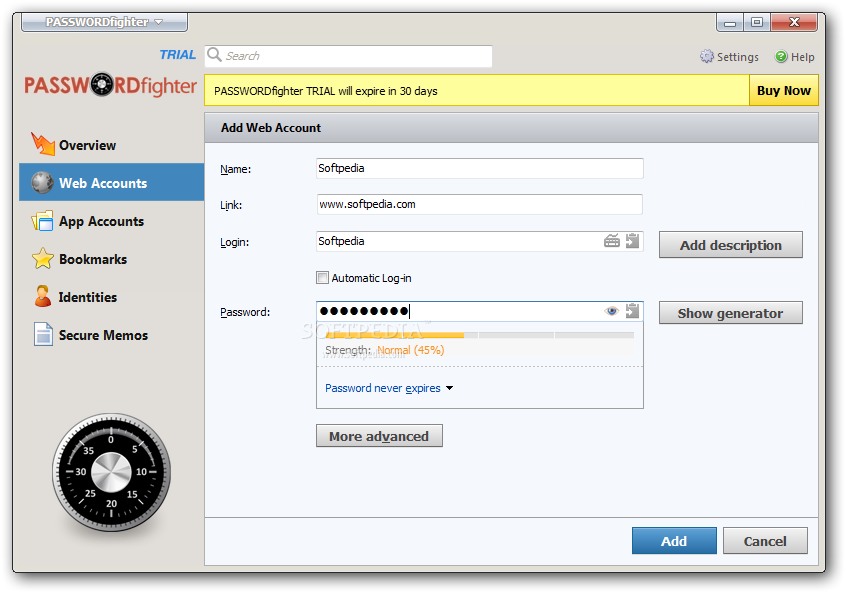
Task: Open the Identities section
Action: point(111,297)
